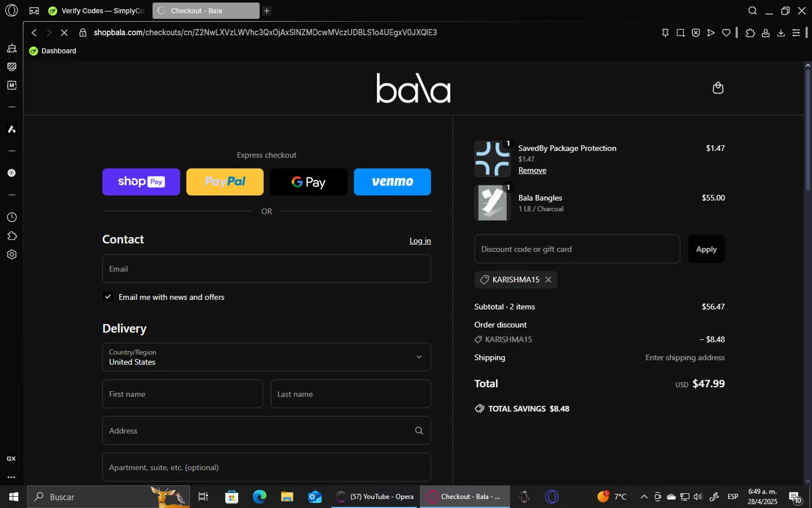This screenshot has width=812, height=508.
Task: Open the extensions puzzle icon in toolbar
Action: click(x=750, y=33)
